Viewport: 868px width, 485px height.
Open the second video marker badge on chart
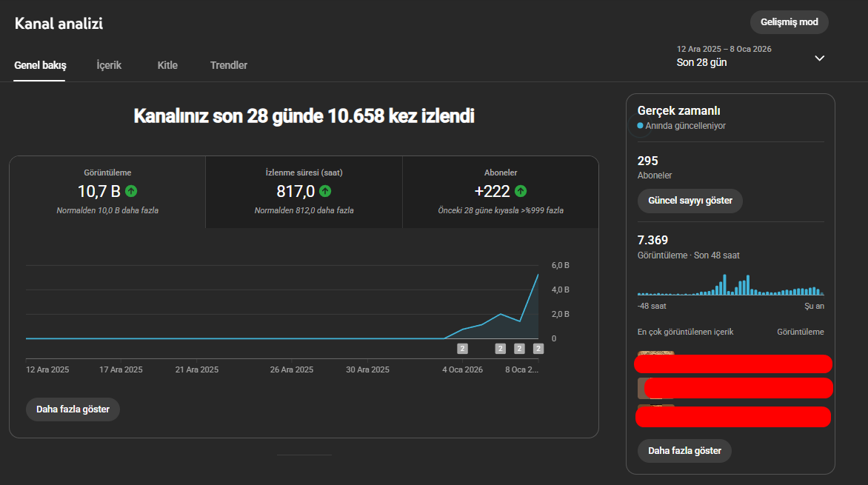click(501, 348)
